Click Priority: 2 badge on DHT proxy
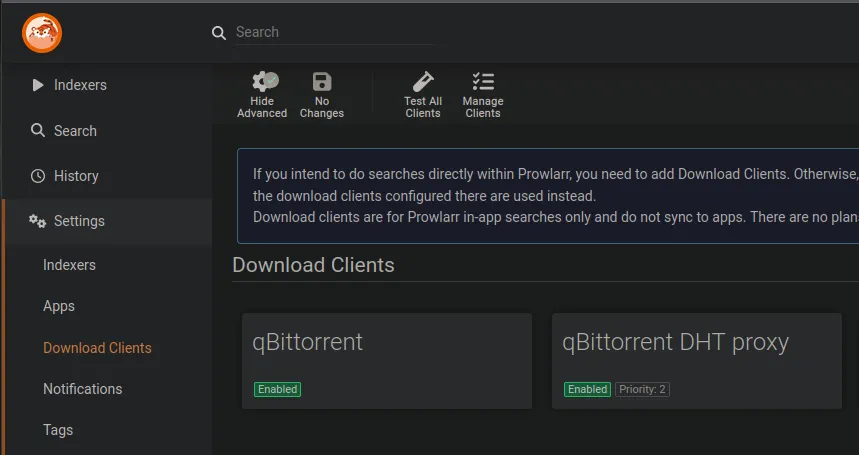859x455 pixels. pos(642,389)
